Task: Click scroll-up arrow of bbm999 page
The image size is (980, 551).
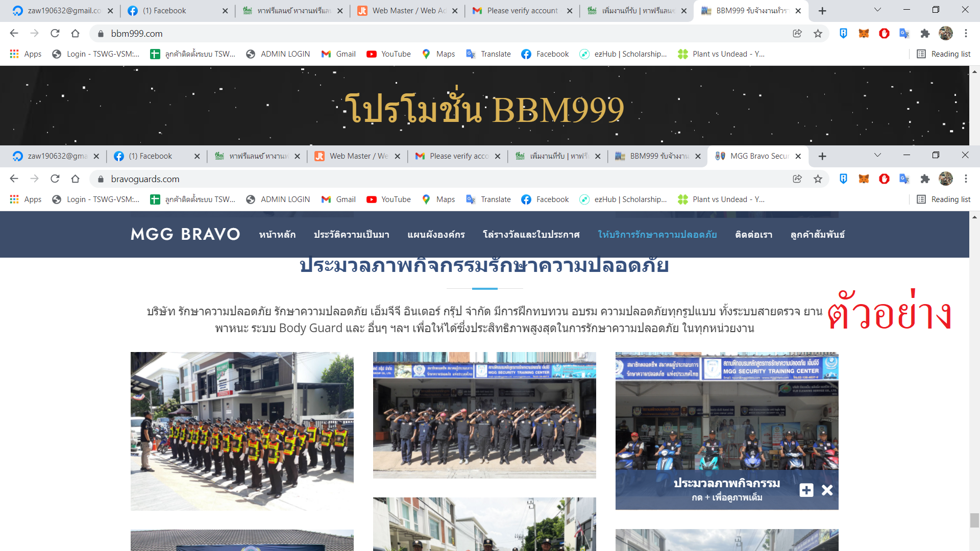Action: coord(974,71)
